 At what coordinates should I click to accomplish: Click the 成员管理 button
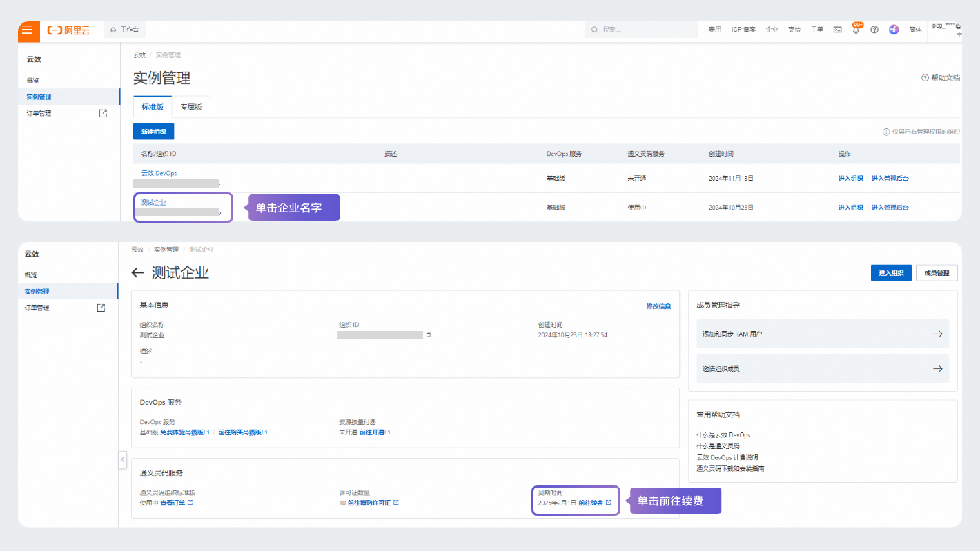(937, 273)
